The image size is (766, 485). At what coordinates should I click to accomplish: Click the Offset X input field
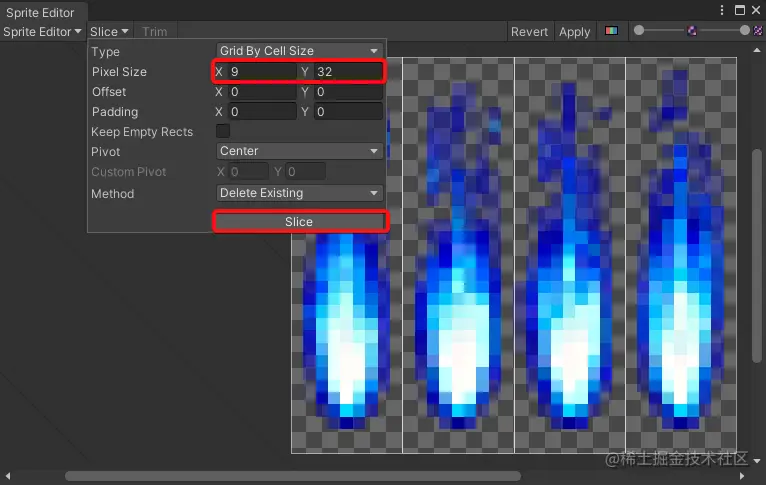tap(262, 92)
